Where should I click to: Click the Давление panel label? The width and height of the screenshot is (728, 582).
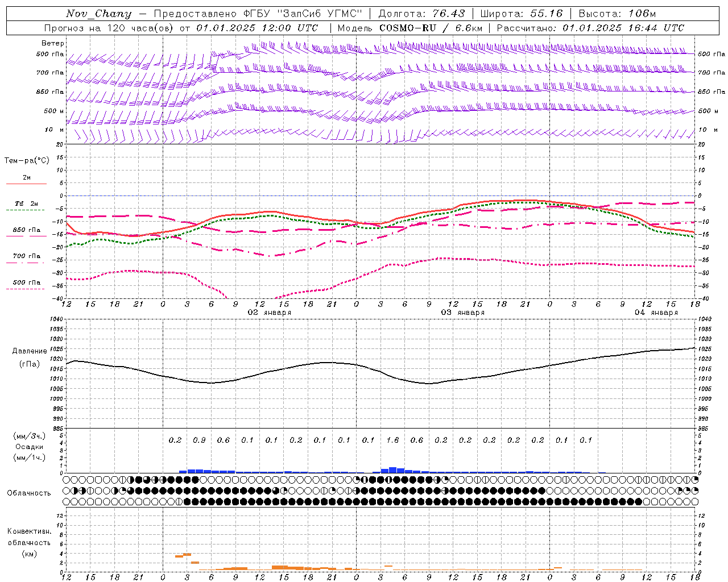point(30,351)
